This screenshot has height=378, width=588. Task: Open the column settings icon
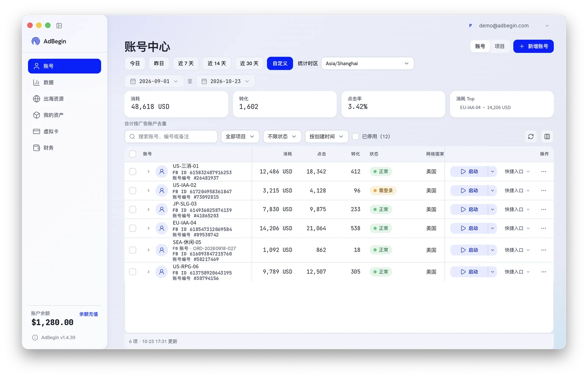(547, 136)
